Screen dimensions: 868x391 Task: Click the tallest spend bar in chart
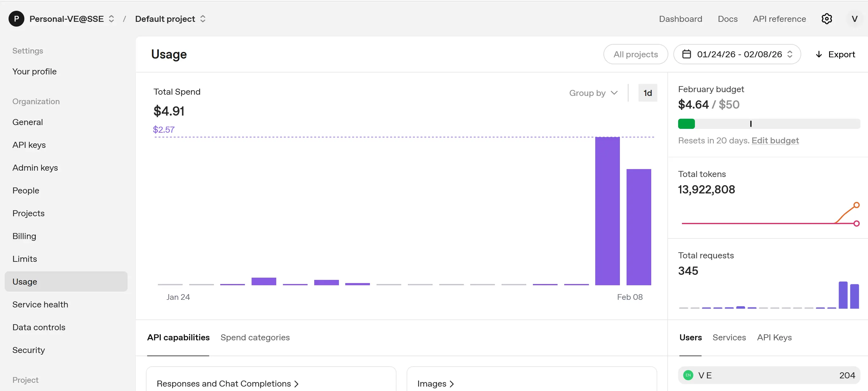607,211
